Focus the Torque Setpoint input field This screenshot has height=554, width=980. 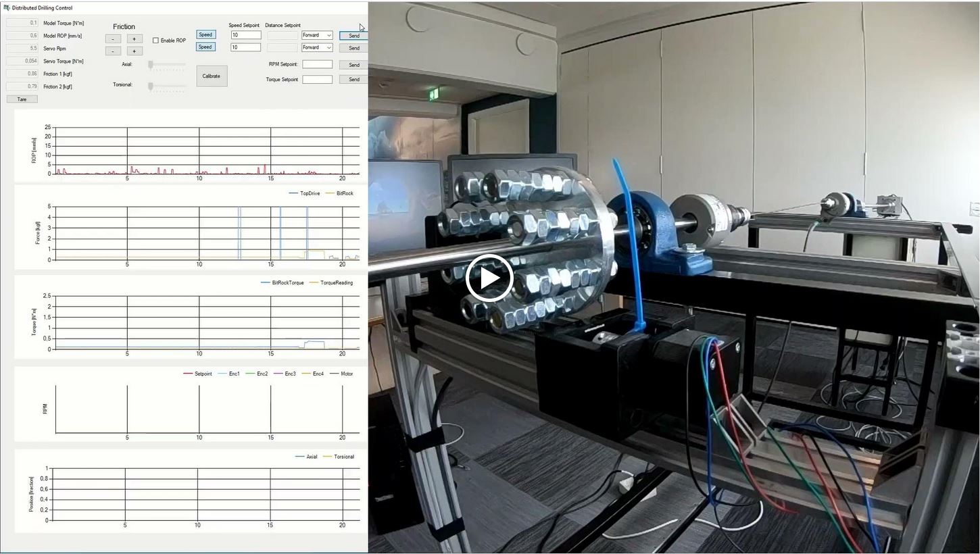(x=317, y=79)
